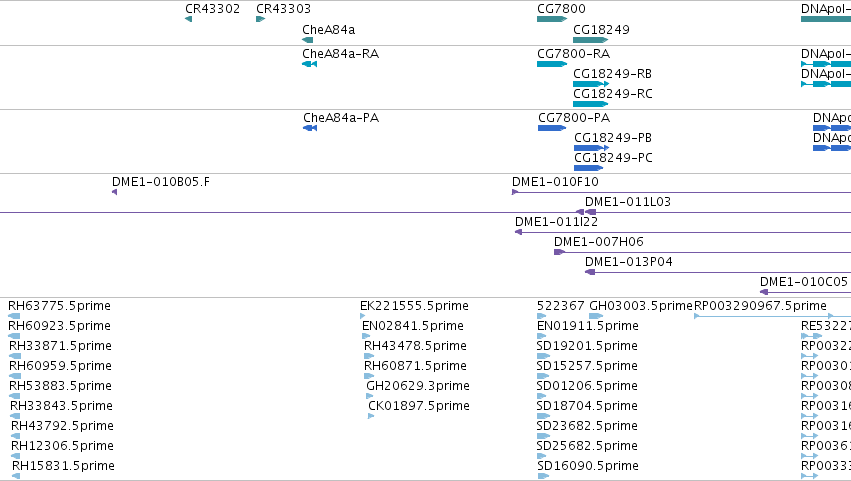Click clone DME1-010C05 label

point(803,282)
